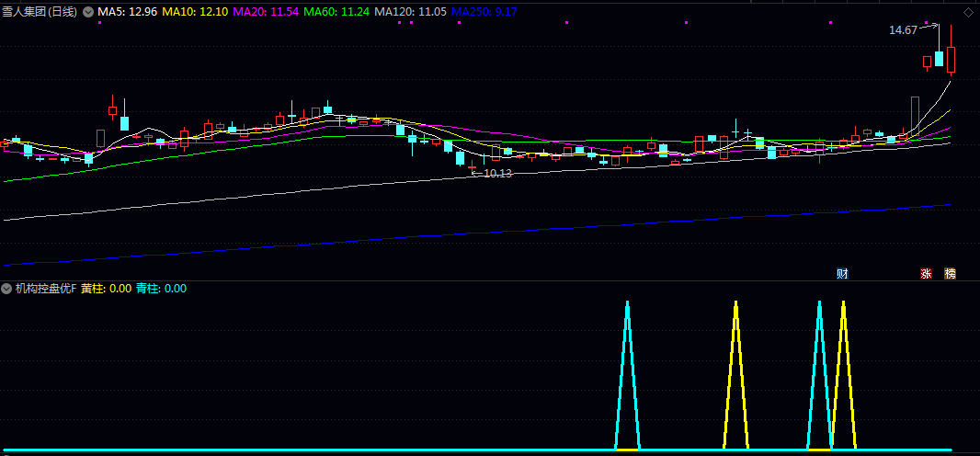Open the orange 榜 leaderboard marker
This screenshot has width=980, height=456.
coord(950,273)
